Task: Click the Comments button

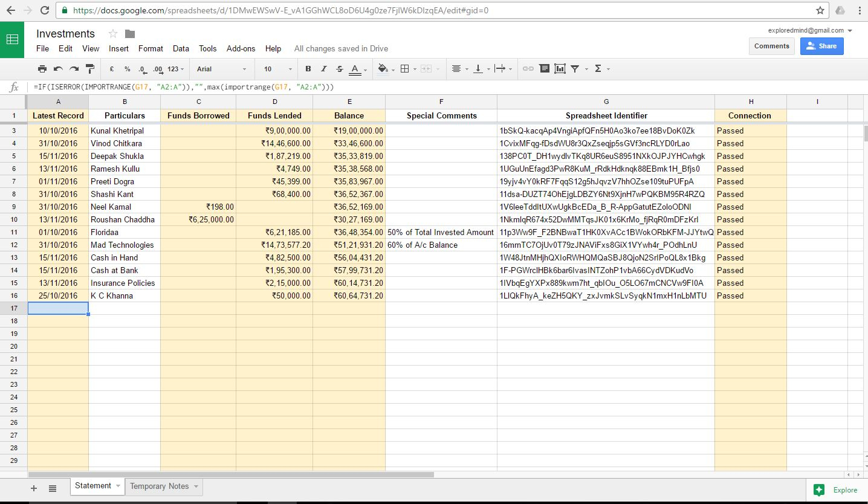Action: (771, 46)
